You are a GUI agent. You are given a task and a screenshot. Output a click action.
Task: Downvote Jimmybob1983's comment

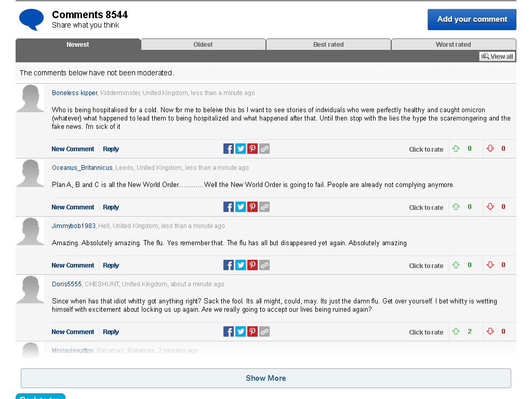490,265
